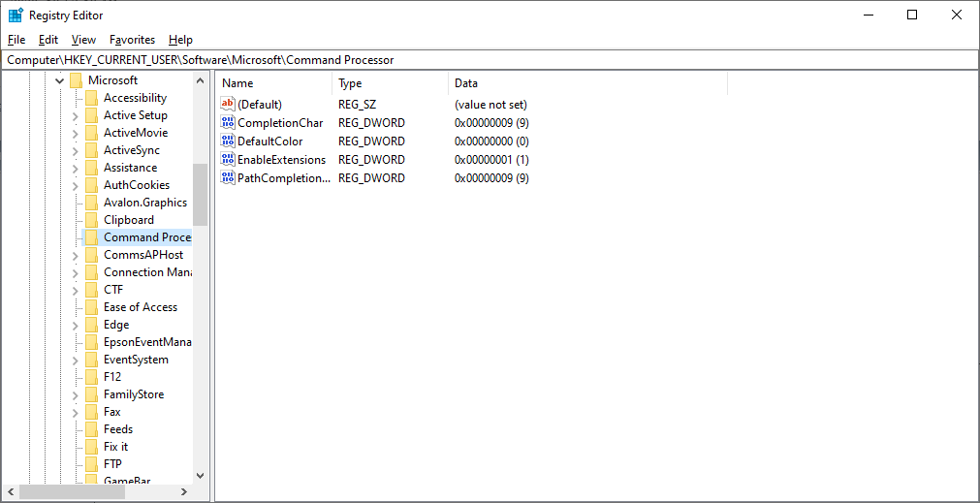
Task: Expand the AuthCookies registry key
Action: pyautogui.click(x=76, y=185)
